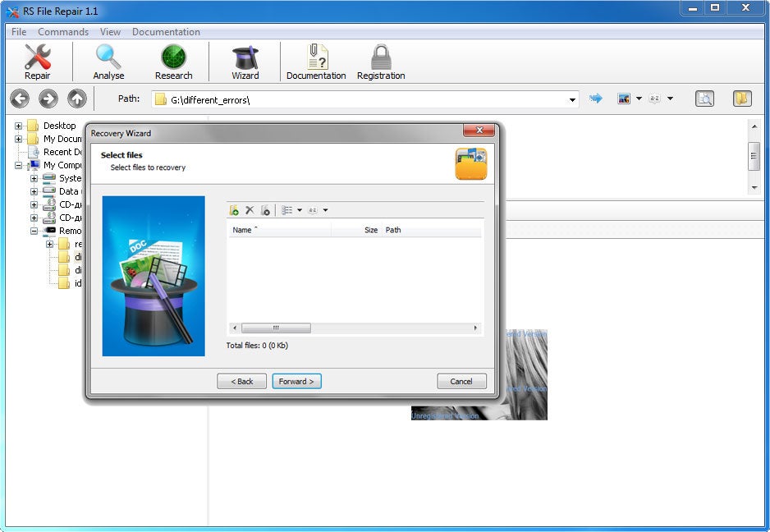Screen dimensions: 770x532
Task: Open the Documentation menu
Action: [x=166, y=32]
